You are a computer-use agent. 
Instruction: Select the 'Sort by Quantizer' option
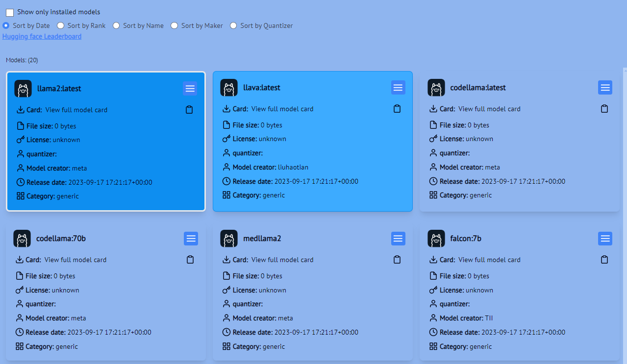(x=233, y=25)
